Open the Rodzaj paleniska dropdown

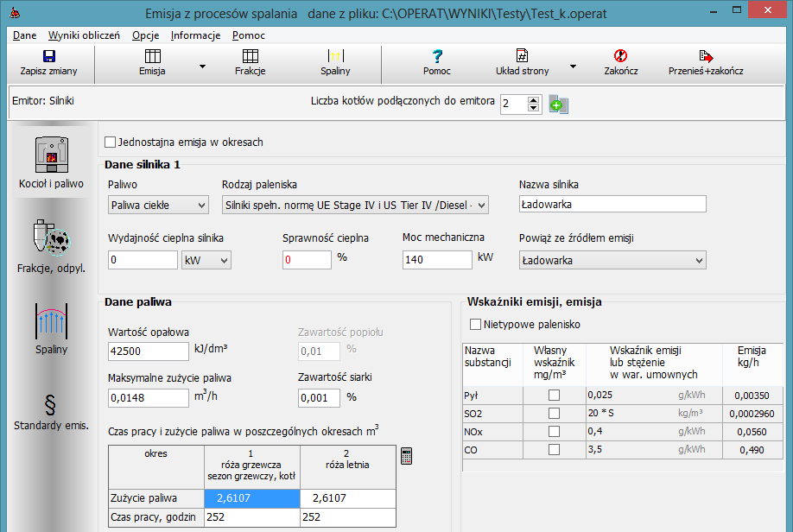coord(355,205)
